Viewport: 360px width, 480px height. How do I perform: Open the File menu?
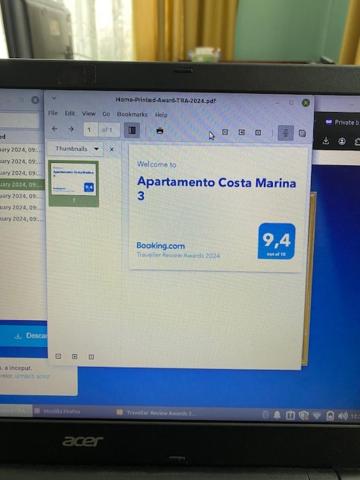coord(53,113)
